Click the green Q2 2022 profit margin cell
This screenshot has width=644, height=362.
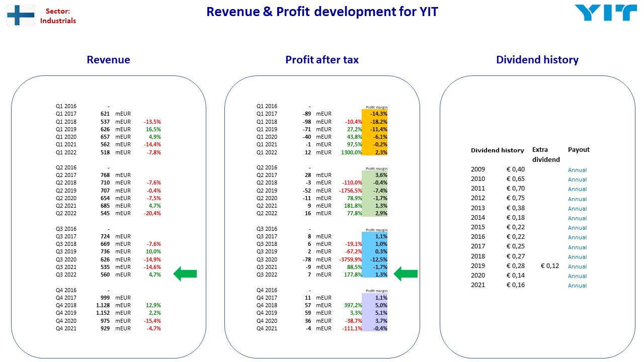point(375,213)
